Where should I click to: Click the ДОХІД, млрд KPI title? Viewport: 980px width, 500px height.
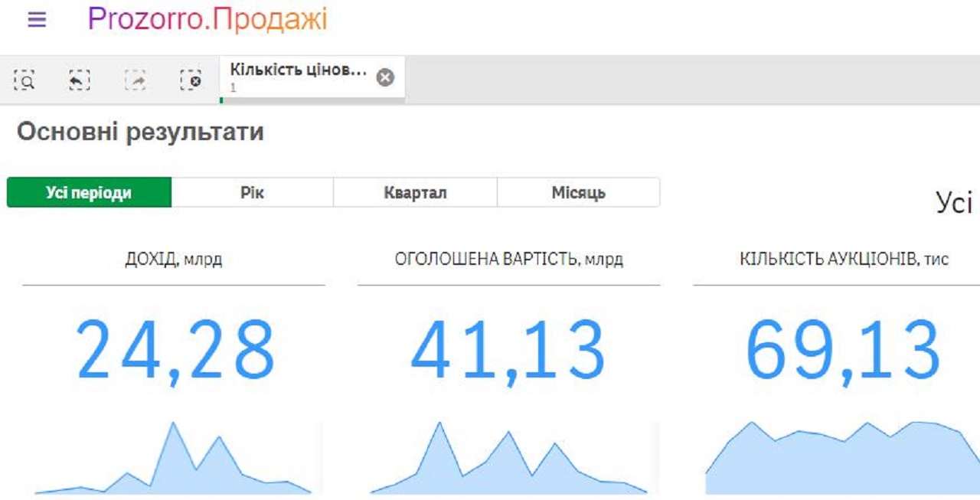[x=174, y=260]
